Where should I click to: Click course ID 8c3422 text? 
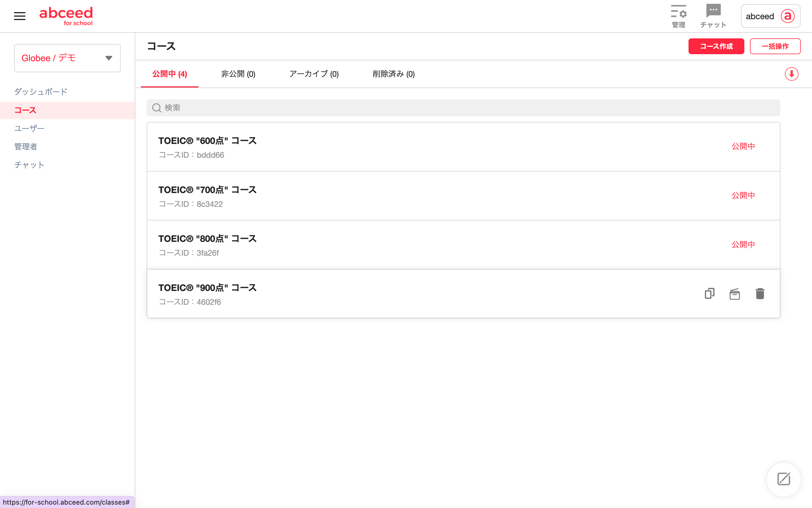pos(191,204)
